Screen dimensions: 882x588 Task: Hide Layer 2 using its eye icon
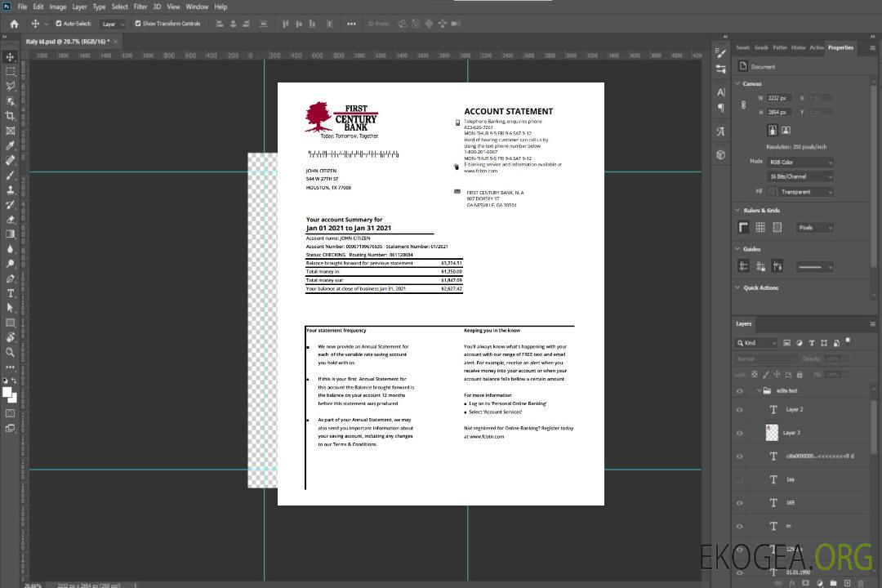(x=740, y=410)
